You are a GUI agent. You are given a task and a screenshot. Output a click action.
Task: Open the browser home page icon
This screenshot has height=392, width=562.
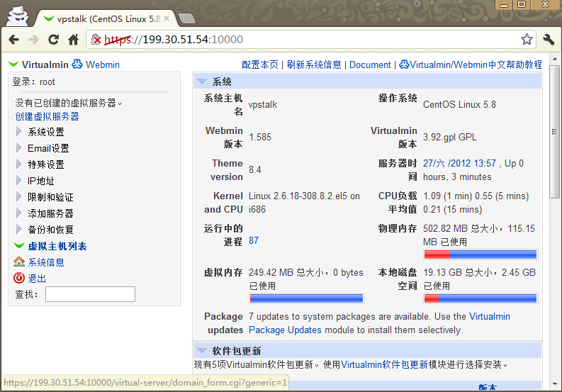coord(74,39)
